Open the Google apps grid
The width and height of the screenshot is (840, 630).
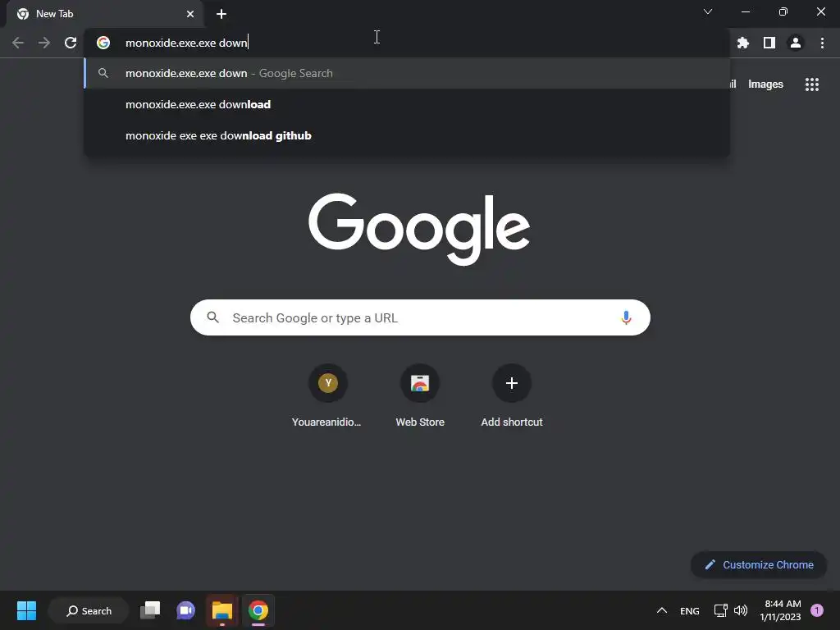point(812,84)
